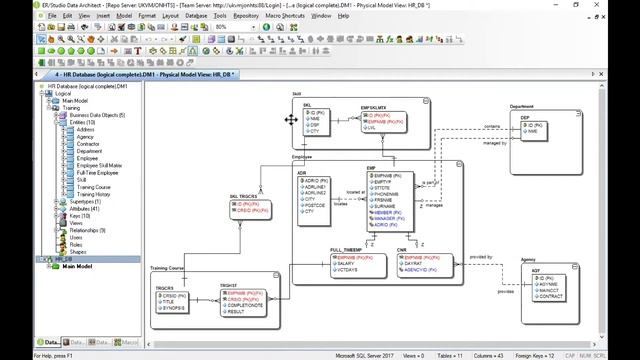640x360 pixels.
Task: Collapse the Logical node in the tree
Action: click(42, 93)
